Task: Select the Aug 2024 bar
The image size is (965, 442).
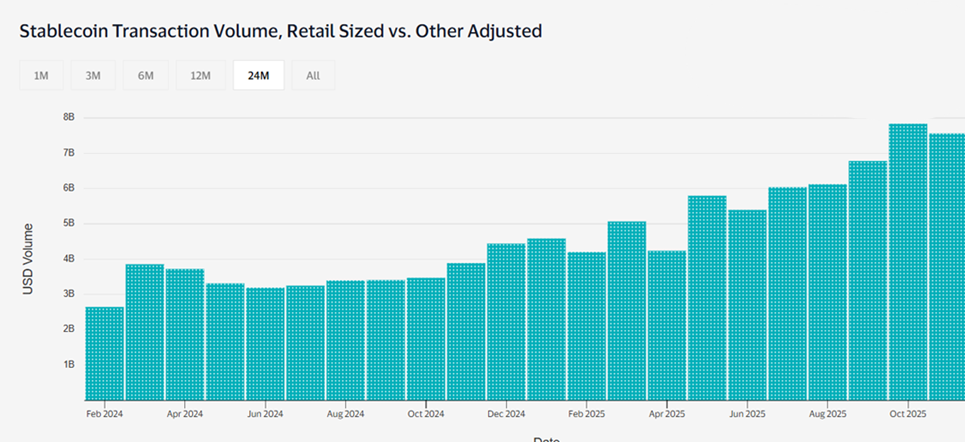Action: [345, 340]
